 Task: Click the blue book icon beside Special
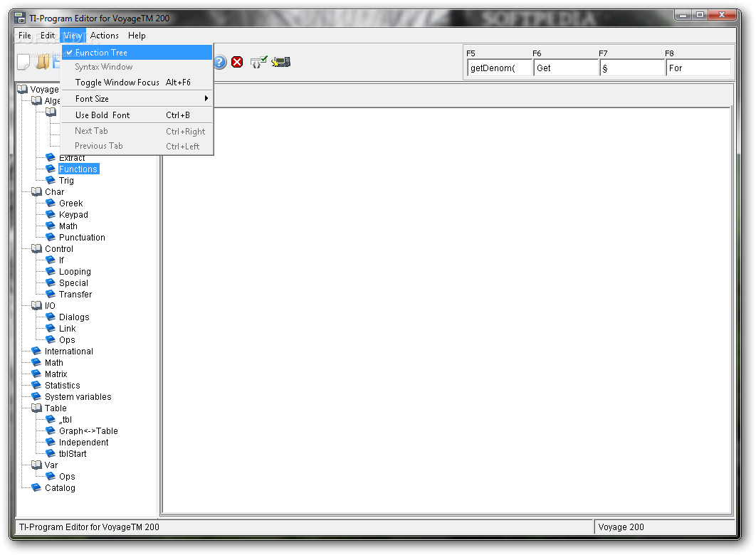50,282
